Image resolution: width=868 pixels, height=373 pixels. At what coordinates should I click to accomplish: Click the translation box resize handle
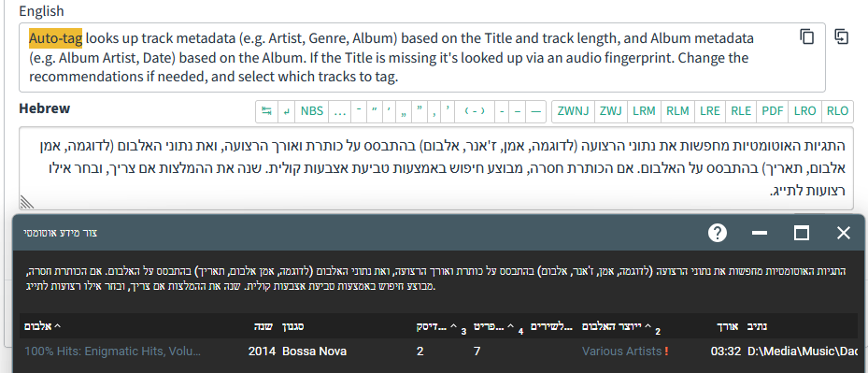26,202
